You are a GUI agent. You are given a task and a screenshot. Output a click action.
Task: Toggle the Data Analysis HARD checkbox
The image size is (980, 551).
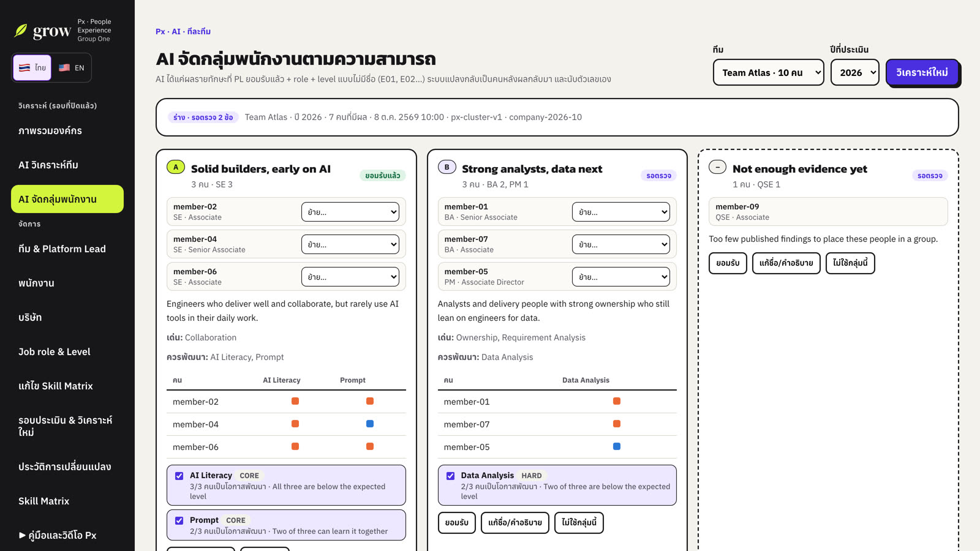(x=451, y=476)
